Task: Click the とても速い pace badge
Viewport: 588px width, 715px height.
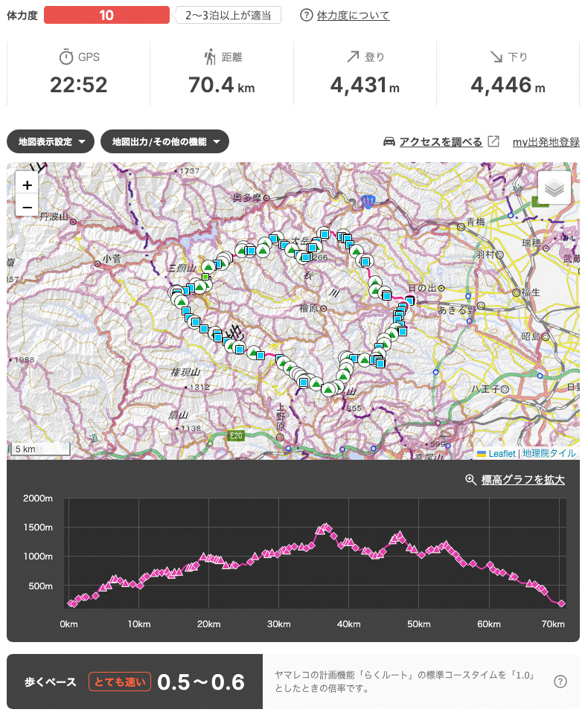Action: coord(121,682)
